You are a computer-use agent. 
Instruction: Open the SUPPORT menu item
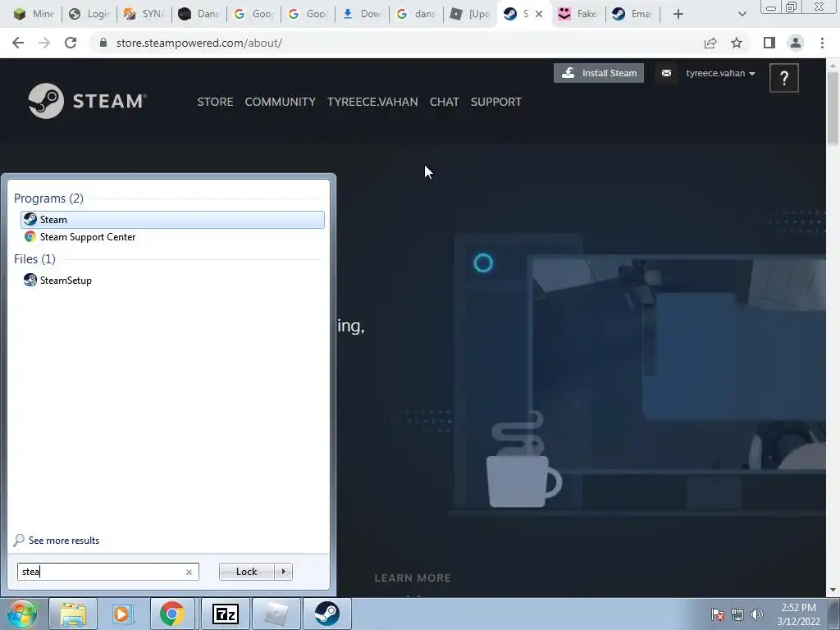[x=496, y=102]
